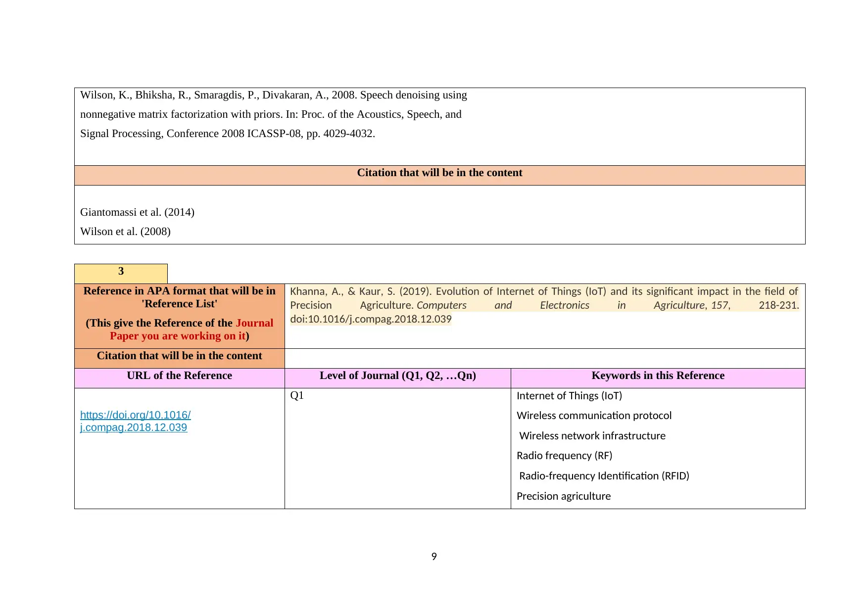Click the 'doi:10.1016/j.compag.2018.12.039' text

pyautogui.click(x=371, y=319)
